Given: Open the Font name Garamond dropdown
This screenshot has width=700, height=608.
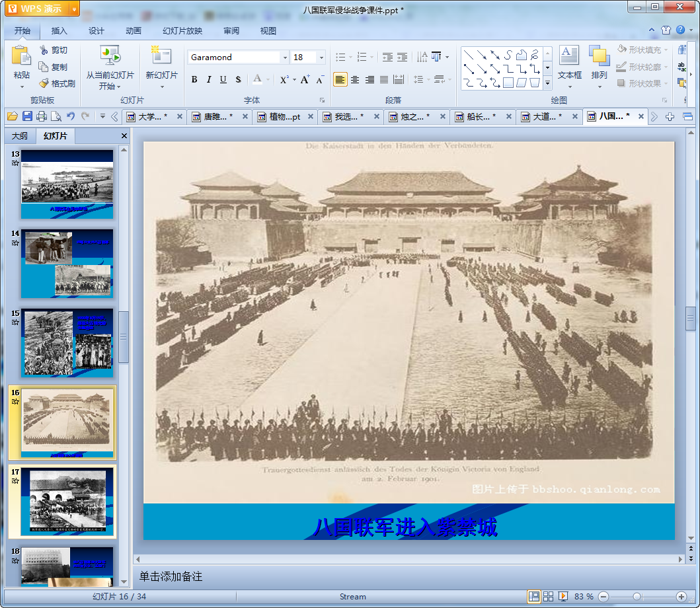Looking at the screenshot, I should tap(285, 57).
